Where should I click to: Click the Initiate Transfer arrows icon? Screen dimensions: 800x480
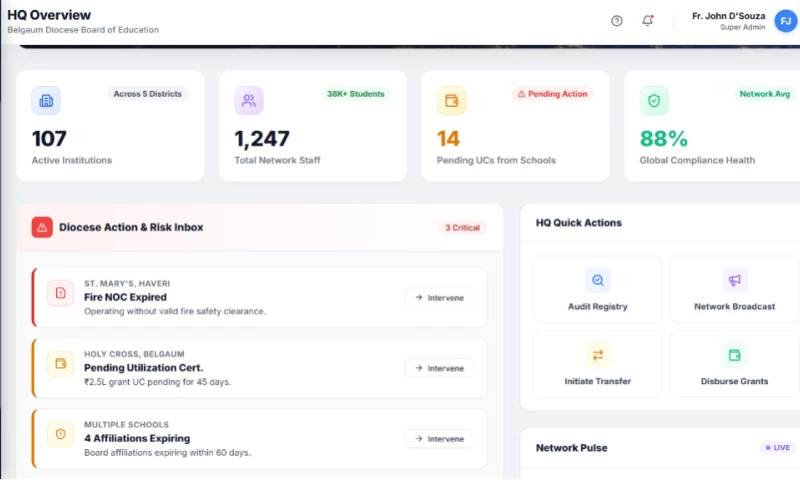tap(597, 355)
